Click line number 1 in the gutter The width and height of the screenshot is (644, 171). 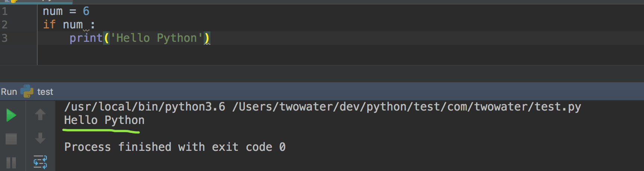[x=5, y=11]
